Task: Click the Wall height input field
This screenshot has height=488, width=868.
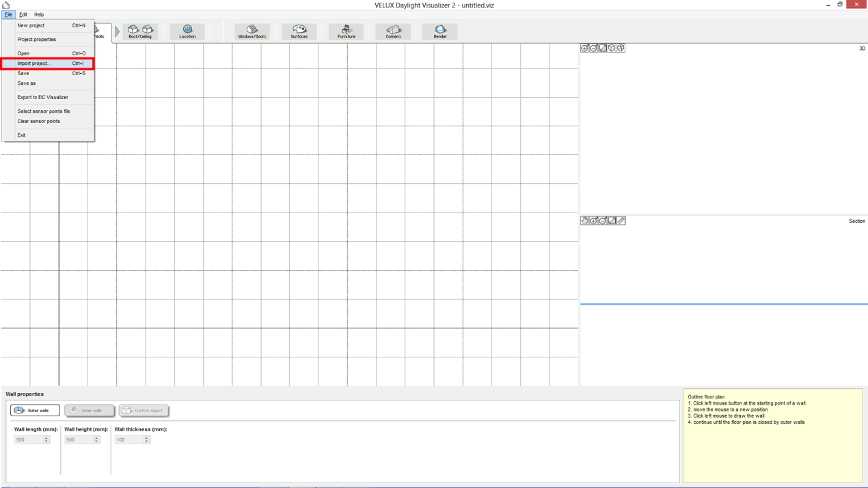Action: click(x=79, y=439)
